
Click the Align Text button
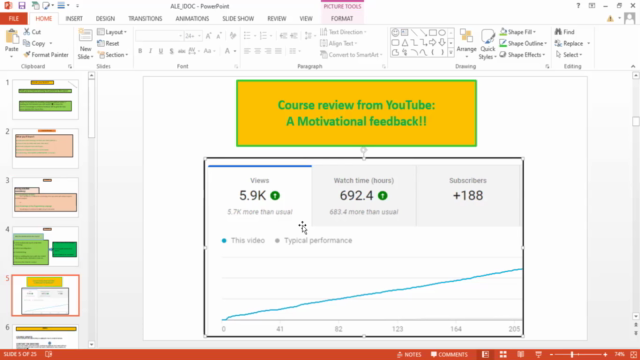(338, 43)
